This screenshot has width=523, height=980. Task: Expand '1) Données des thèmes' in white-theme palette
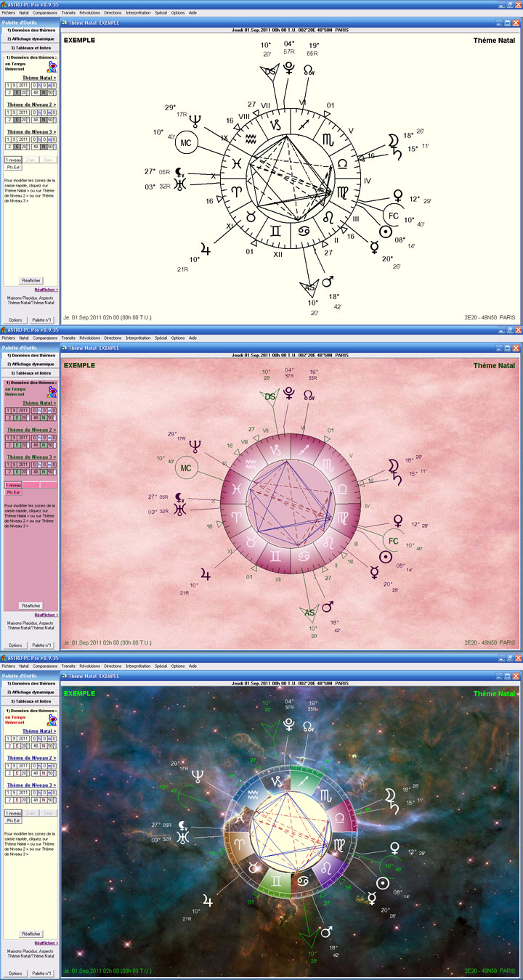pos(31,30)
